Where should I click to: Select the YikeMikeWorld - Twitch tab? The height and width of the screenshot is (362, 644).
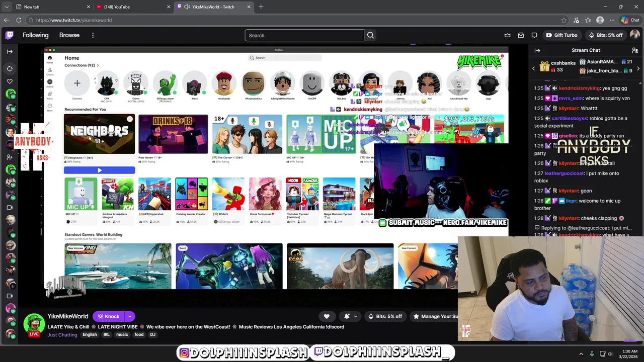pos(214,7)
